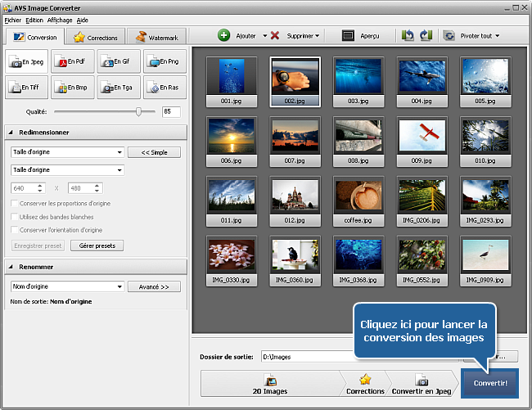
Task: Check Conserver l'orientation d'origine option
Action: point(14,230)
